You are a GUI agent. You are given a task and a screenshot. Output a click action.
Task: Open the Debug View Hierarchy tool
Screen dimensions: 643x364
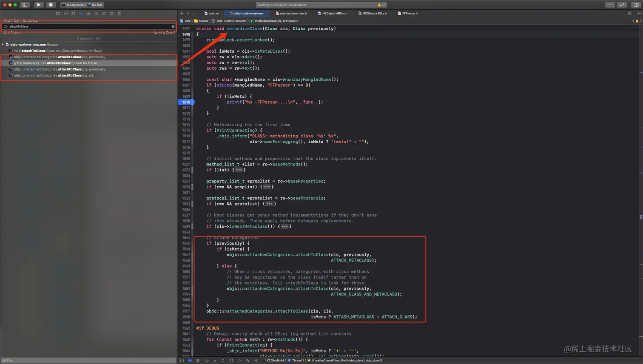click(231, 361)
